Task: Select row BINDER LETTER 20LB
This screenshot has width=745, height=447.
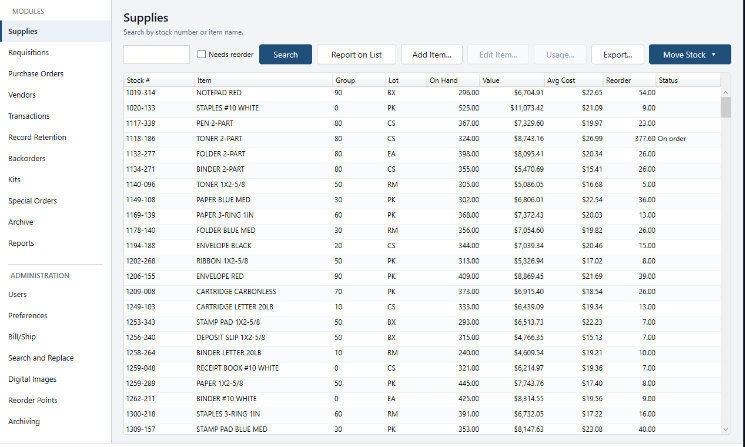Action: pos(422,352)
